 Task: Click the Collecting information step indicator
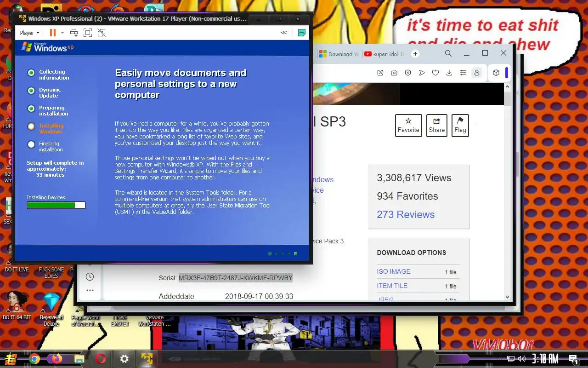coord(31,73)
